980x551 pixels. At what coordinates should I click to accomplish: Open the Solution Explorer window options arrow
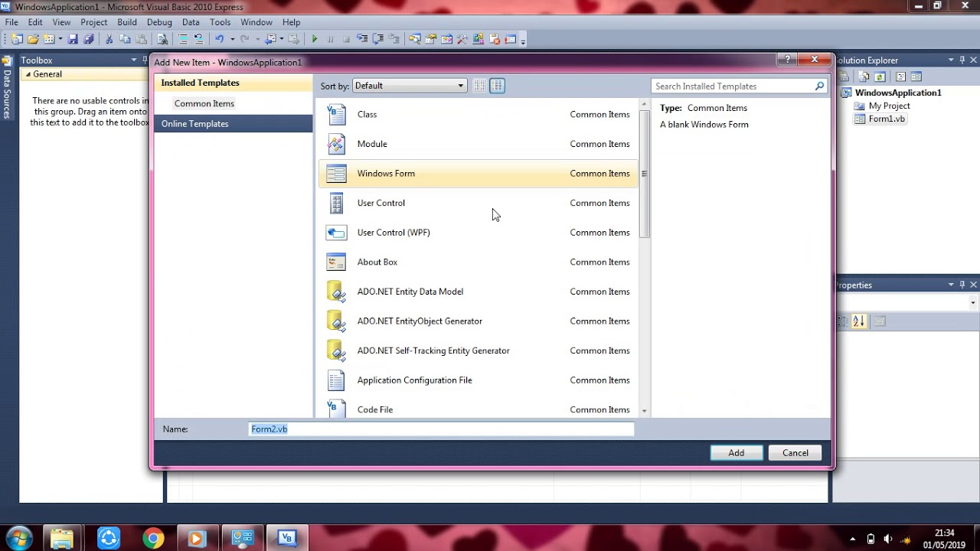[x=952, y=60]
